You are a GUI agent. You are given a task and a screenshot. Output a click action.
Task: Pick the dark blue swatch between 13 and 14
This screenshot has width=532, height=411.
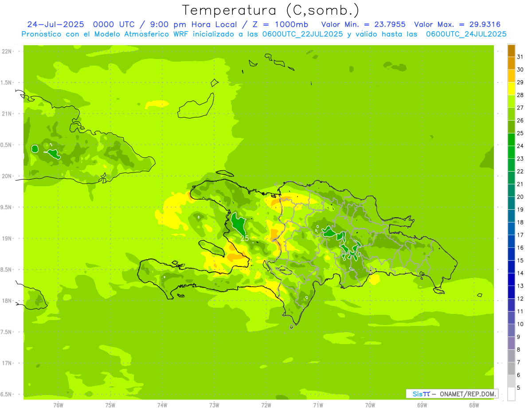511,279
